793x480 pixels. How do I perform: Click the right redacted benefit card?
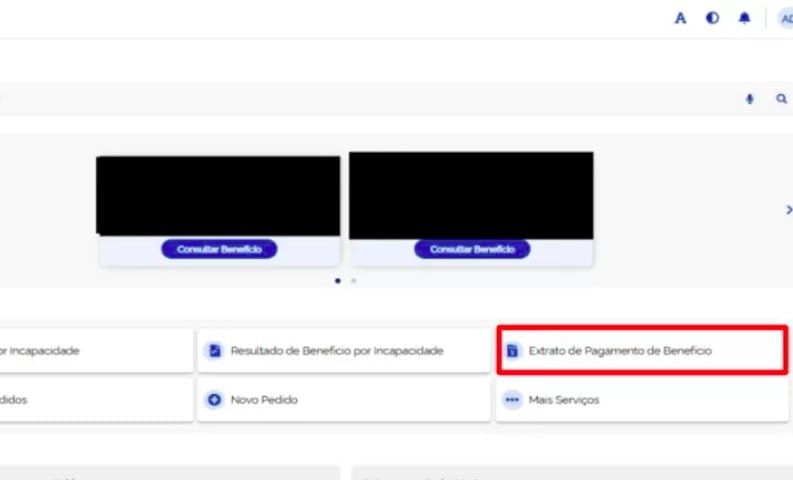[471, 196]
